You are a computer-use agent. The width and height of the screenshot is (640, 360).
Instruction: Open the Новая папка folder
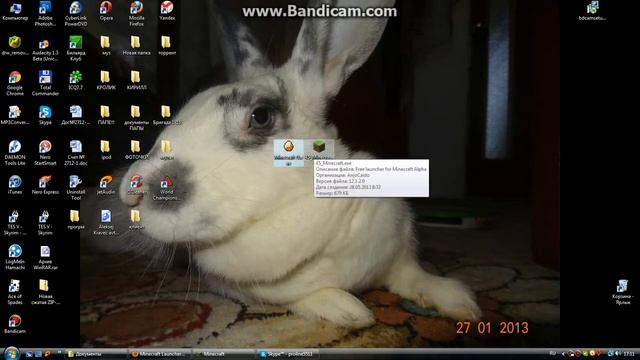(x=136, y=46)
